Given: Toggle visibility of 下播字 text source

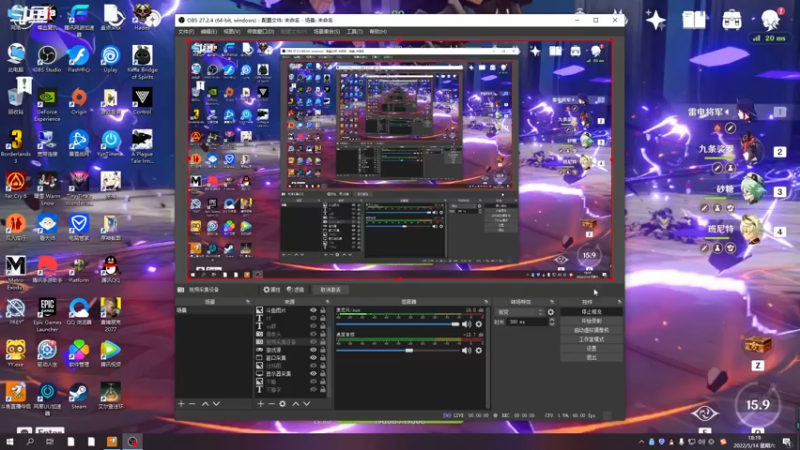Looking at the screenshot, I should [313, 389].
